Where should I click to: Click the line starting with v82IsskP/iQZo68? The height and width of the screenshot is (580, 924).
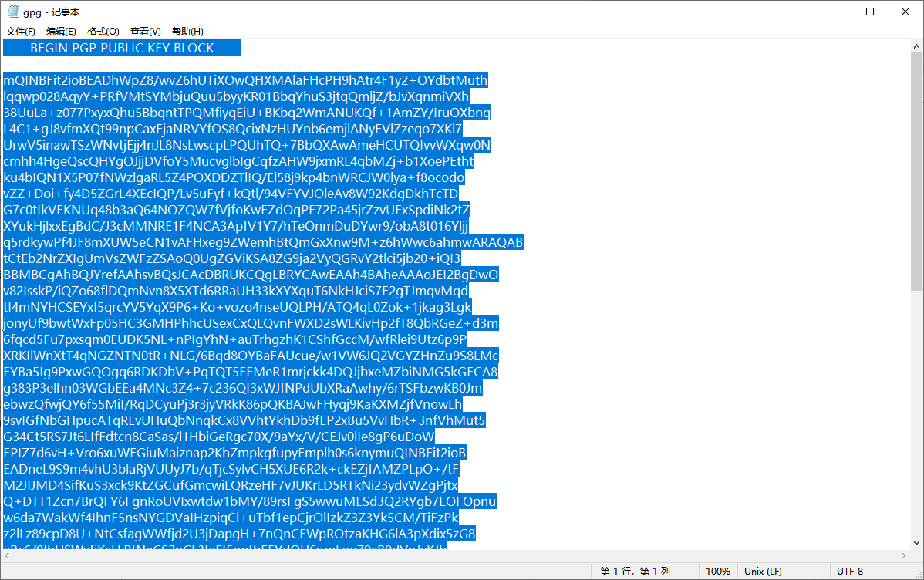click(x=236, y=292)
